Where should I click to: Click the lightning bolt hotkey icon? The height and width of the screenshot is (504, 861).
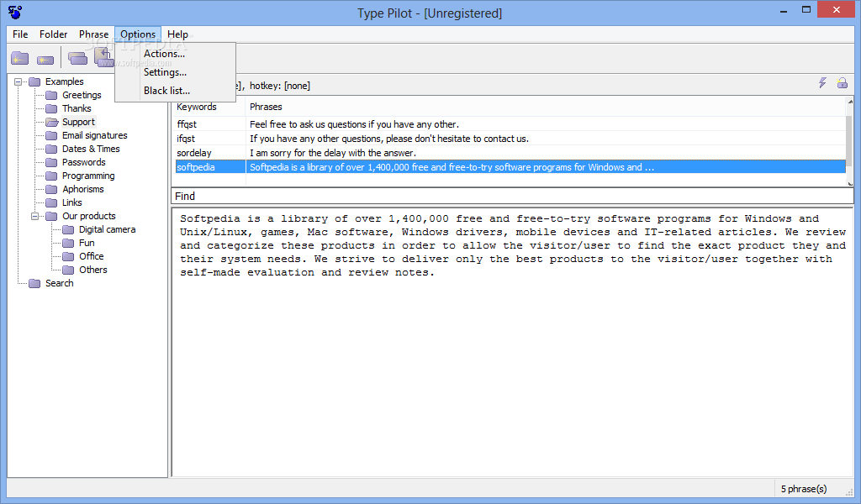pos(822,83)
